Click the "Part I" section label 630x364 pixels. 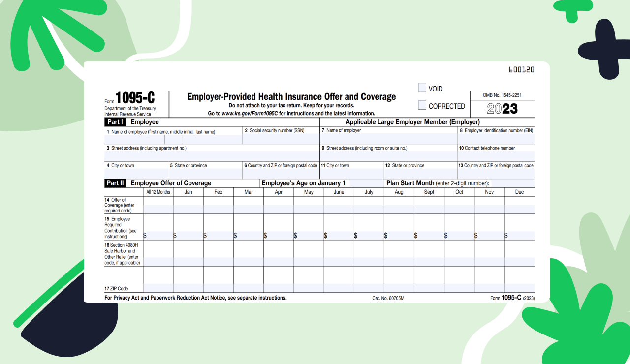pyautogui.click(x=115, y=122)
